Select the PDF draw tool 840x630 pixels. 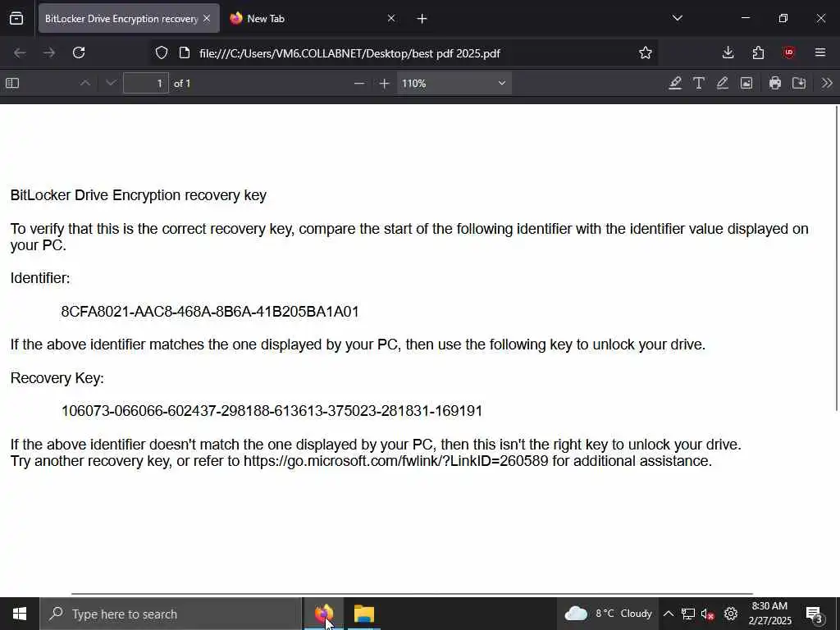[722, 83]
